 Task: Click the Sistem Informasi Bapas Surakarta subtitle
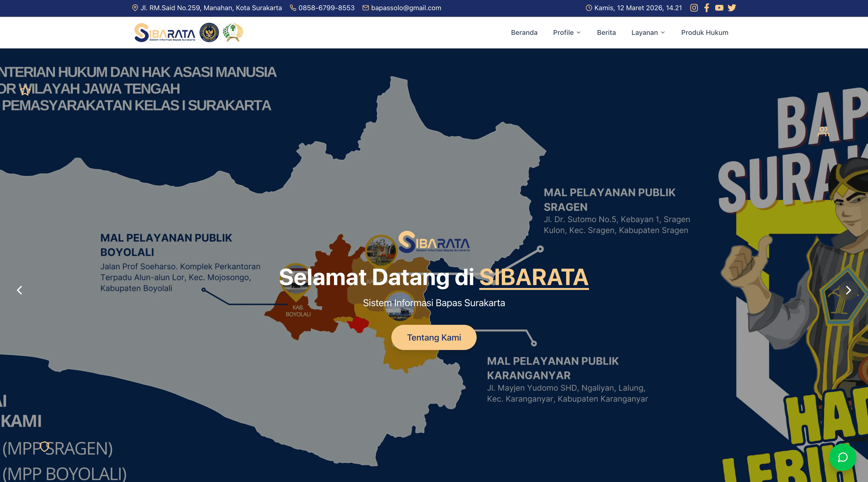[x=434, y=303]
